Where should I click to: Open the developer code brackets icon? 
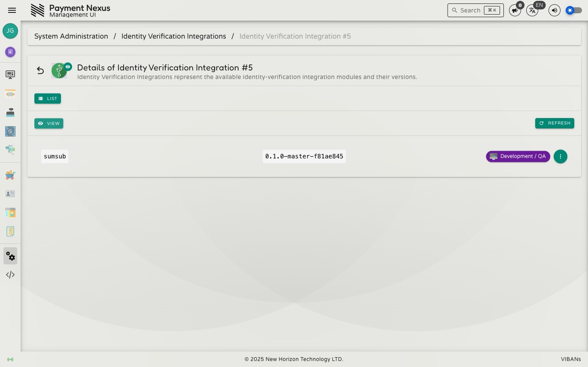point(10,275)
